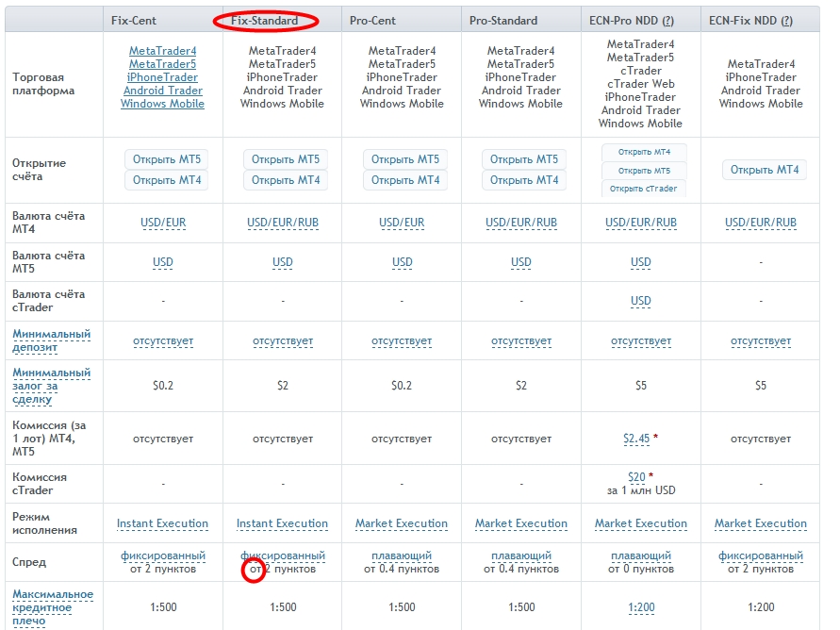Click плавающий spread link in ECN-Pro NDD column
The height and width of the screenshot is (630, 840).
pos(641,556)
